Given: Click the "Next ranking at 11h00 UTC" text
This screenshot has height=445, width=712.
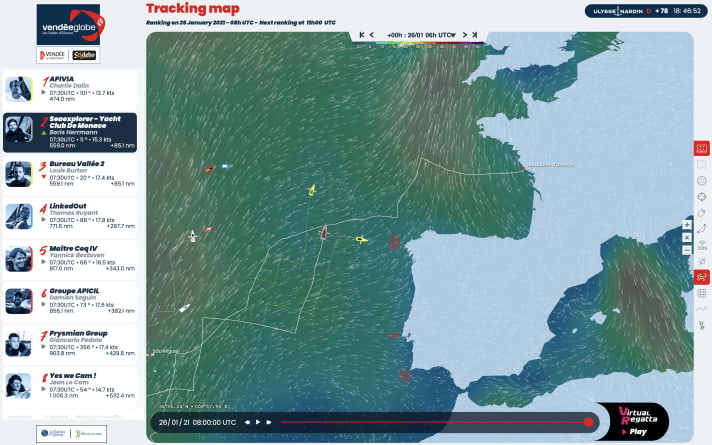Looking at the screenshot, I should (297, 22).
